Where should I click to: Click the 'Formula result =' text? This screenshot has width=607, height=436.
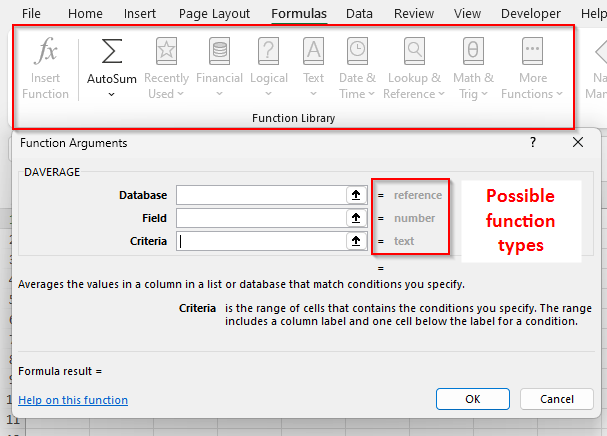tap(60, 371)
